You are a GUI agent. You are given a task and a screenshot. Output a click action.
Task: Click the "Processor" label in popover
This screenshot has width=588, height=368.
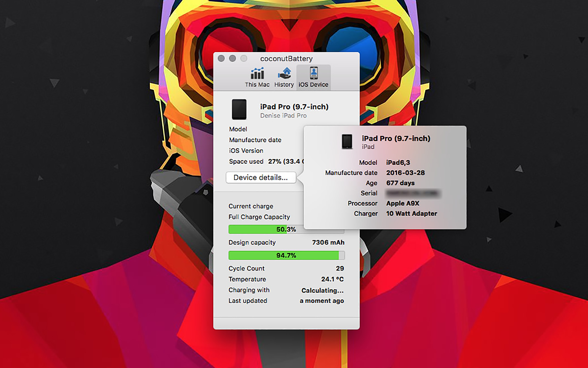coord(362,204)
